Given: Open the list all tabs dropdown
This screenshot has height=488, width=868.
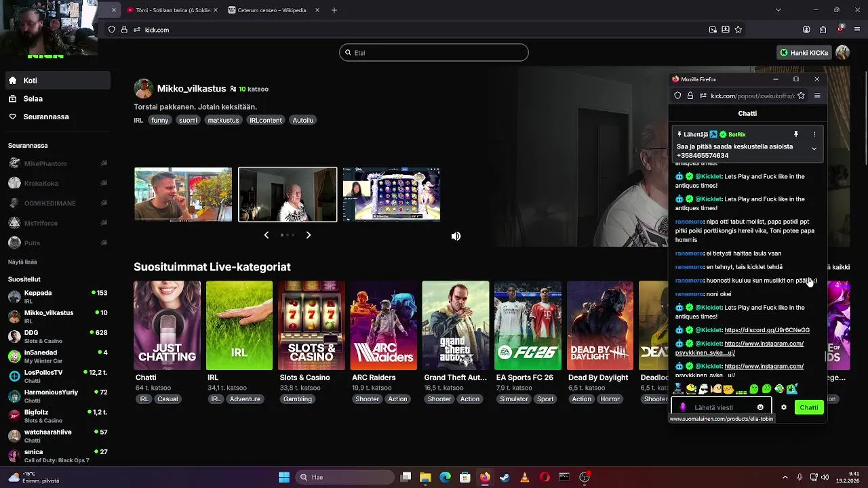Looking at the screenshot, I should point(778,10).
